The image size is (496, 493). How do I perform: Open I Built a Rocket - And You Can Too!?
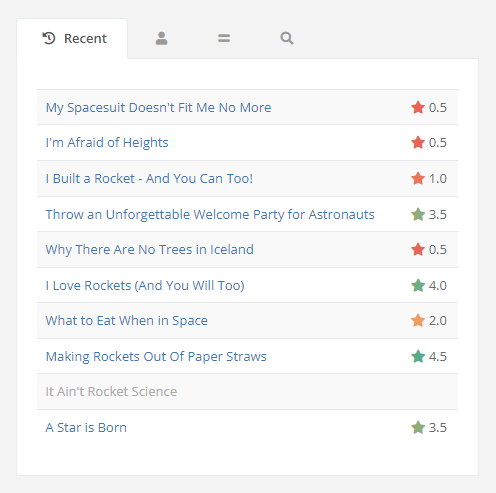149,179
